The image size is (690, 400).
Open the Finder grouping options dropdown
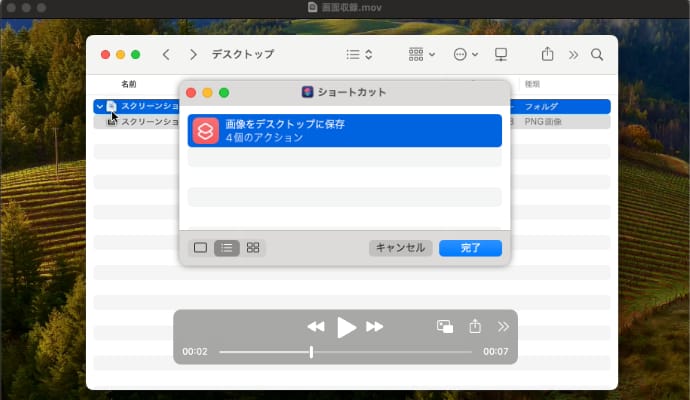click(x=421, y=54)
